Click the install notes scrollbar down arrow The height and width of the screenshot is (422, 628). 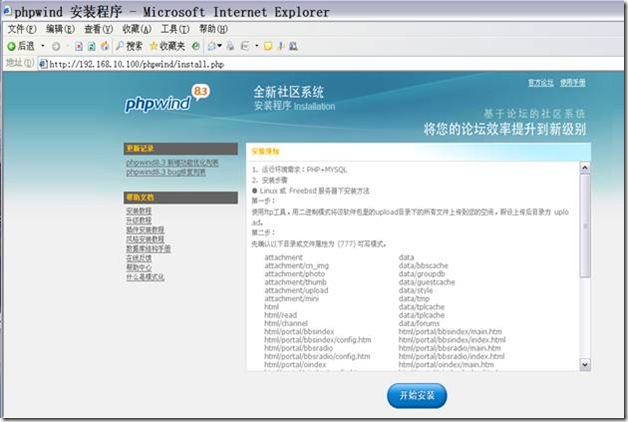tap(585, 365)
